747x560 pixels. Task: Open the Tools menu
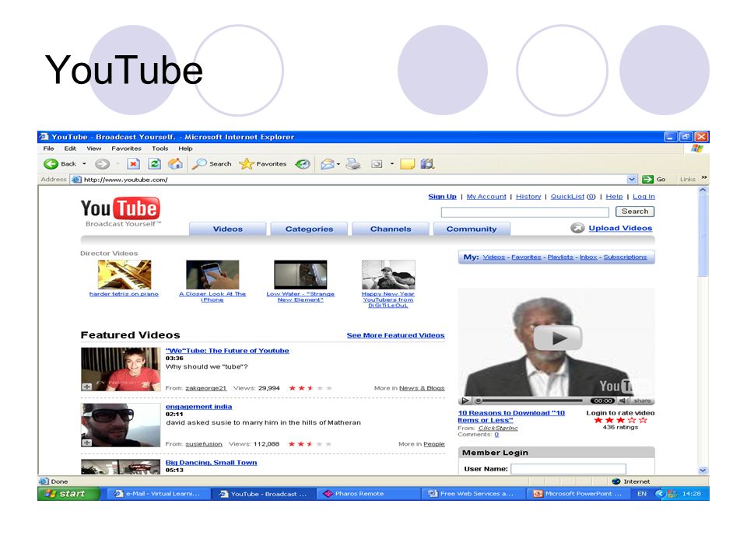pos(160,149)
